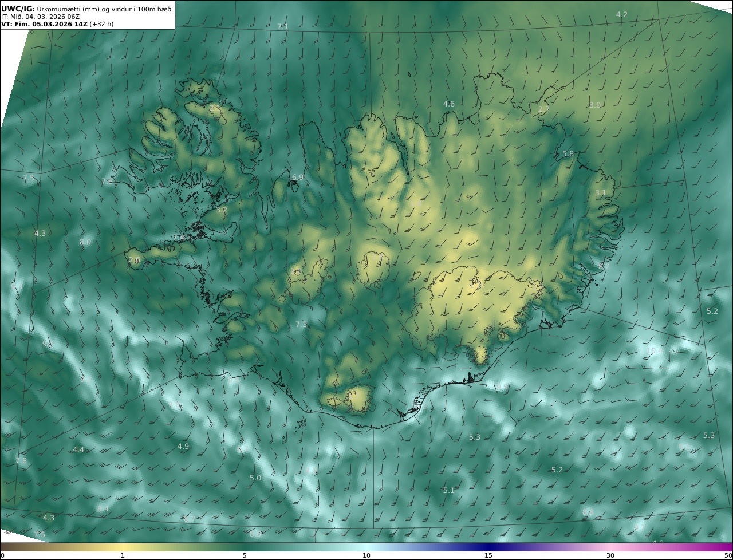Viewport: 733px width, 560px height.
Task: Click the 6.9 value label
Action: click(298, 177)
